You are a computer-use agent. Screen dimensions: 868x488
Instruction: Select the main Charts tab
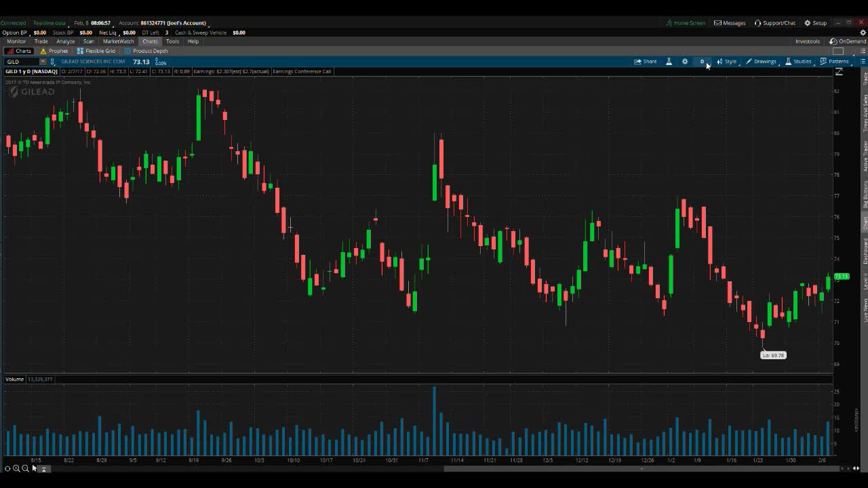pyautogui.click(x=150, y=41)
